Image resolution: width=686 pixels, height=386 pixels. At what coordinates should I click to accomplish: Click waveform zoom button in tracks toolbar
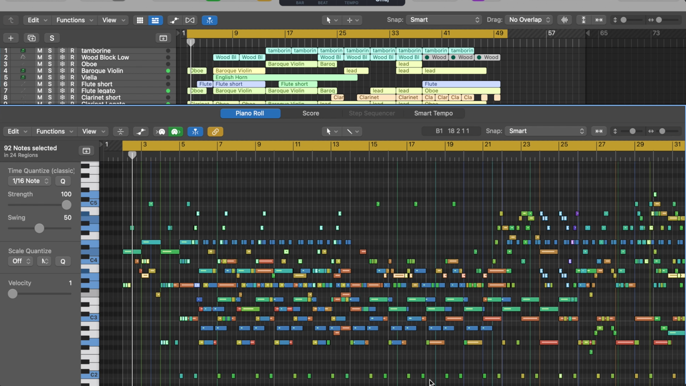click(564, 20)
